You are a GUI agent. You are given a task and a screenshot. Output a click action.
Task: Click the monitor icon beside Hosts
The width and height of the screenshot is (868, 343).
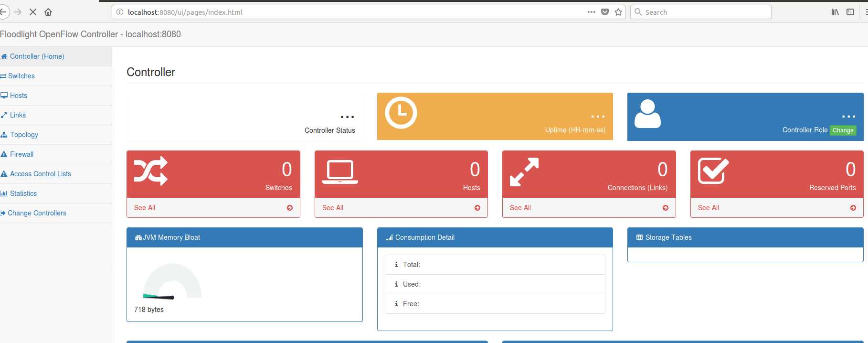(x=4, y=96)
